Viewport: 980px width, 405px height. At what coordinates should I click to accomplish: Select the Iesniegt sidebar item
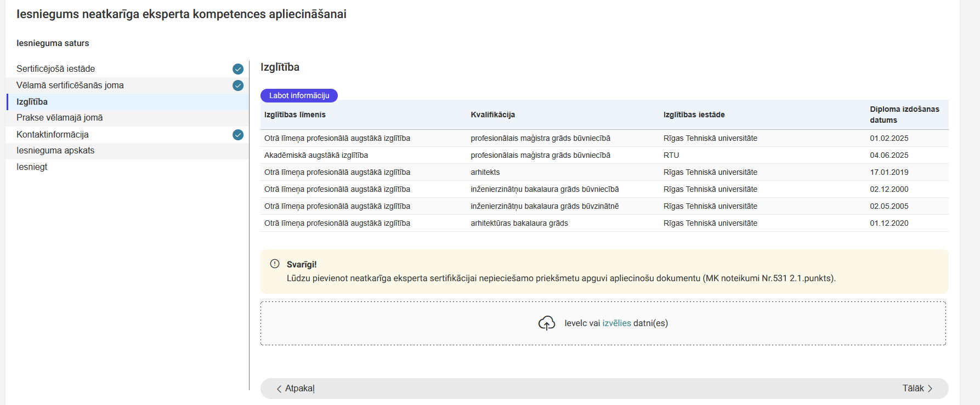pyautogui.click(x=32, y=167)
